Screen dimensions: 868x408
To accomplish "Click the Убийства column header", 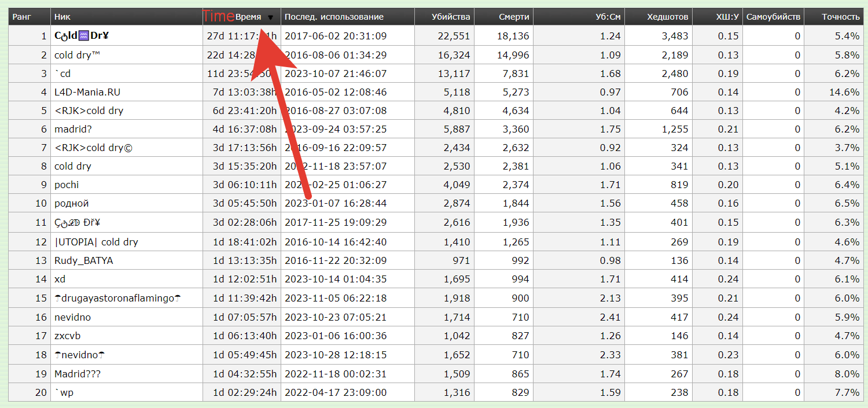I will [451, 17].
